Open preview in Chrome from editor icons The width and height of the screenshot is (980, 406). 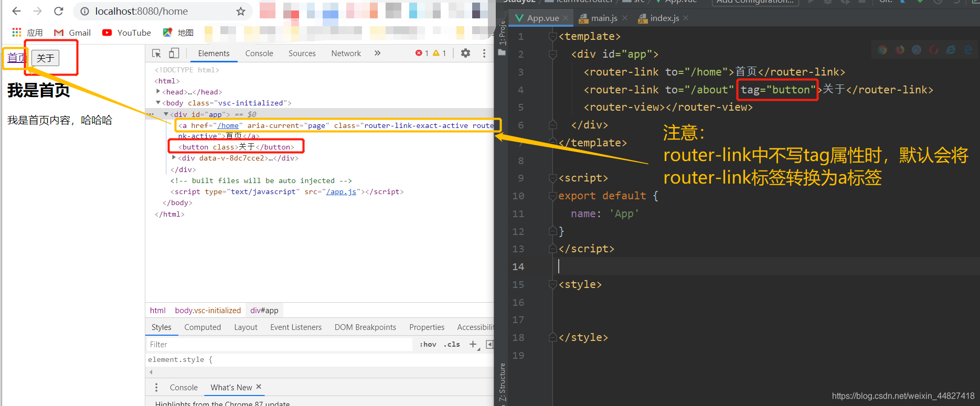pyautogui.click(x=882, y=50)
